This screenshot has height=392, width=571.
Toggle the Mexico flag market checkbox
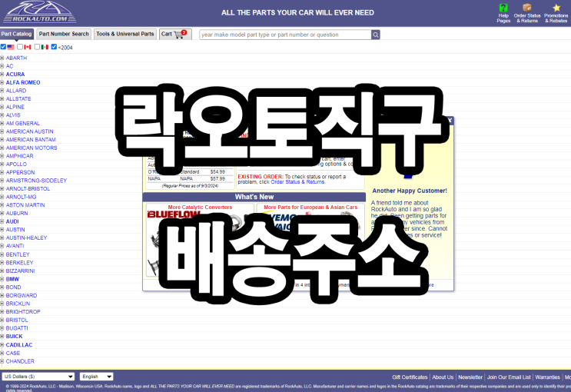pos(37,47)
